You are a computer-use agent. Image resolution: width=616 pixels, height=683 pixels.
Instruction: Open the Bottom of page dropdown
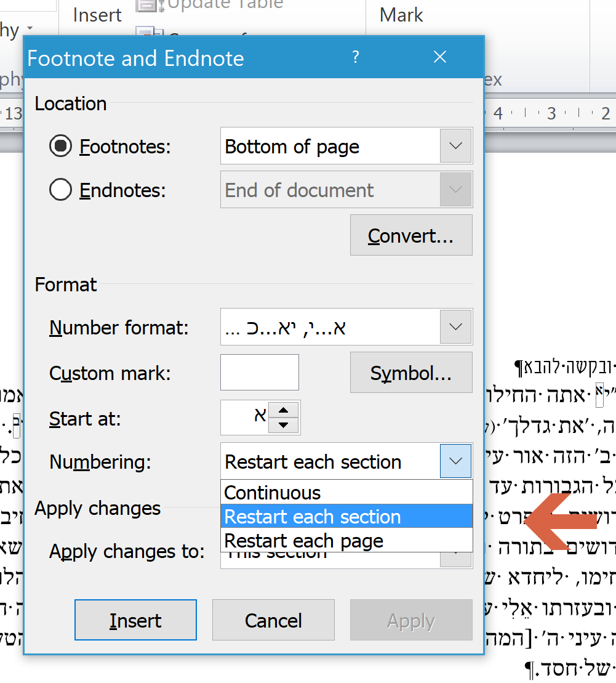pos(455,147)
